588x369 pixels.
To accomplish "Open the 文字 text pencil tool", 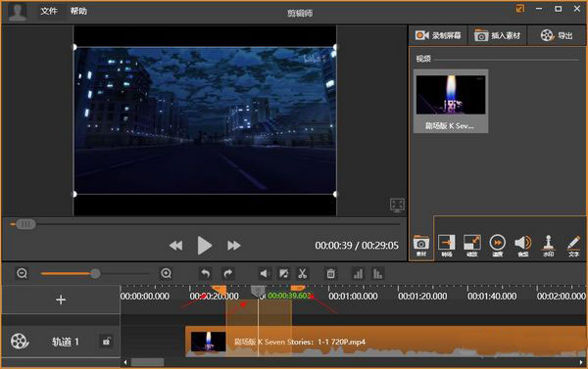I will click(x=573, y=246).
